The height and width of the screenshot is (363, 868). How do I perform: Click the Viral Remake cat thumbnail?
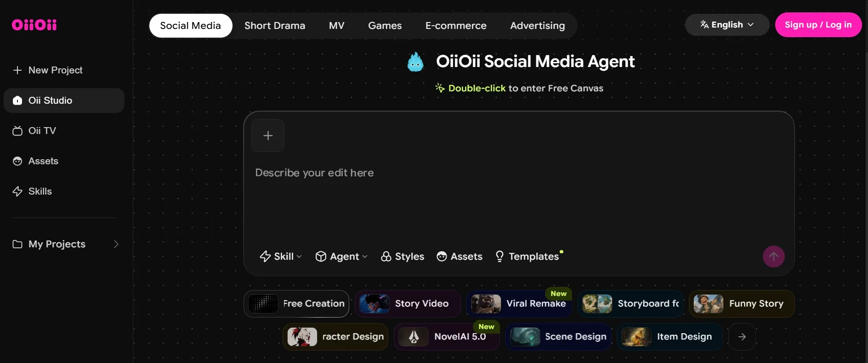(x=486, y=304)
